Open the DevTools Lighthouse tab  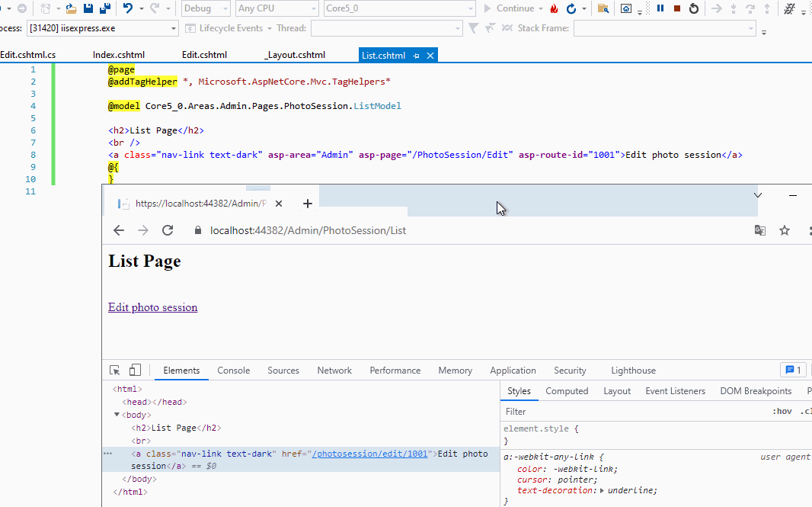[x=633, y=371]
